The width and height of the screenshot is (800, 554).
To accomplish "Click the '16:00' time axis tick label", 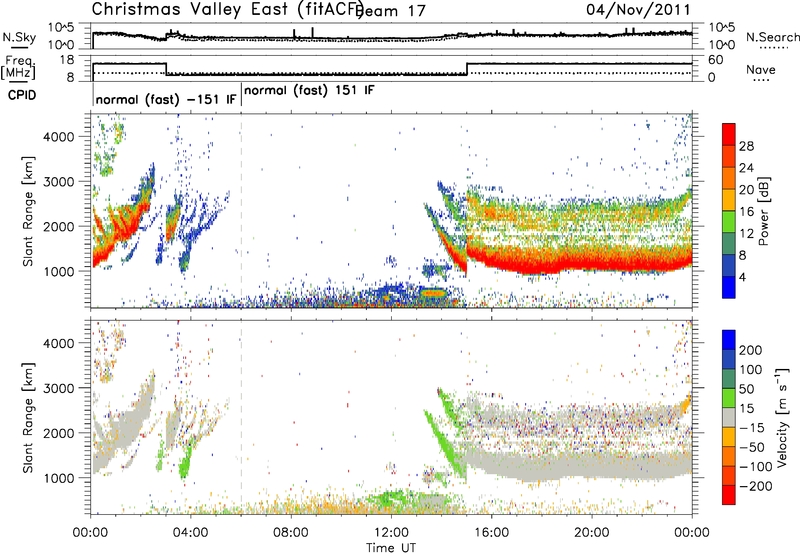I will coord(491,533).
